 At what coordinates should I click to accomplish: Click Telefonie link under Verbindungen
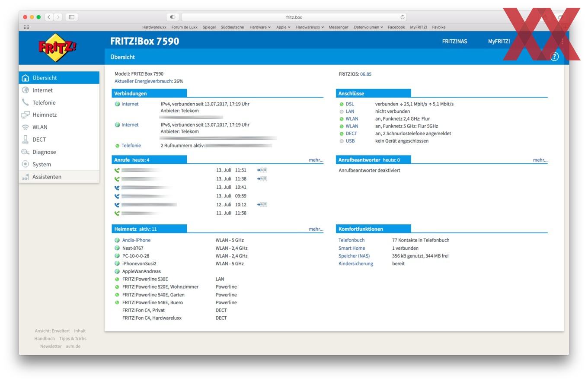click(131, 146)
